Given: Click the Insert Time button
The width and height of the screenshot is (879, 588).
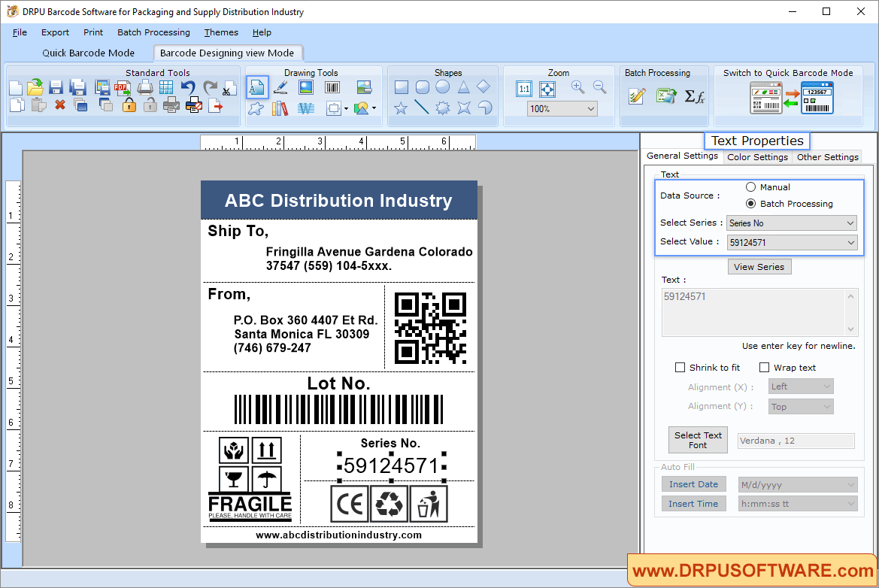Looking at the screenshot, I should pos(693,503).
